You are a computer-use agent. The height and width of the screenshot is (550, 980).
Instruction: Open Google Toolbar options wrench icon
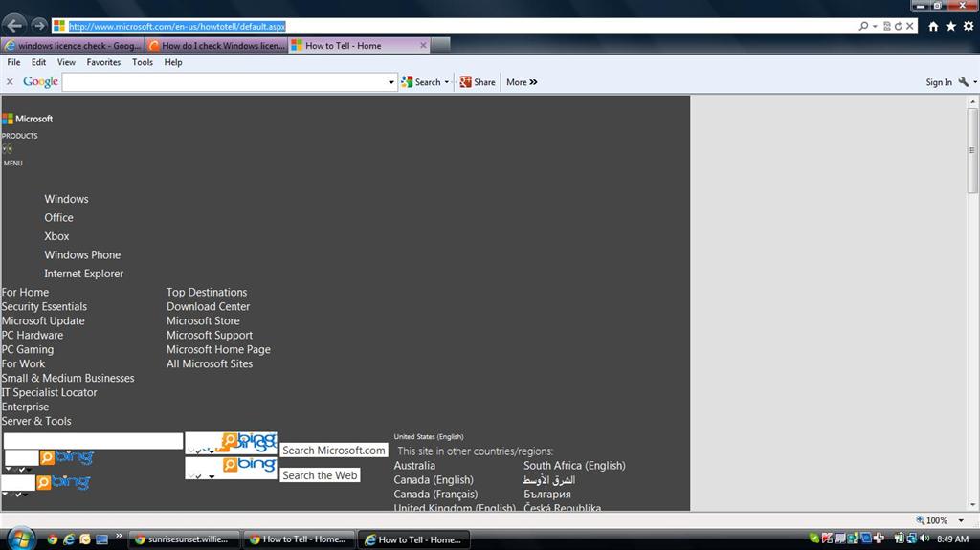[963, 82]
